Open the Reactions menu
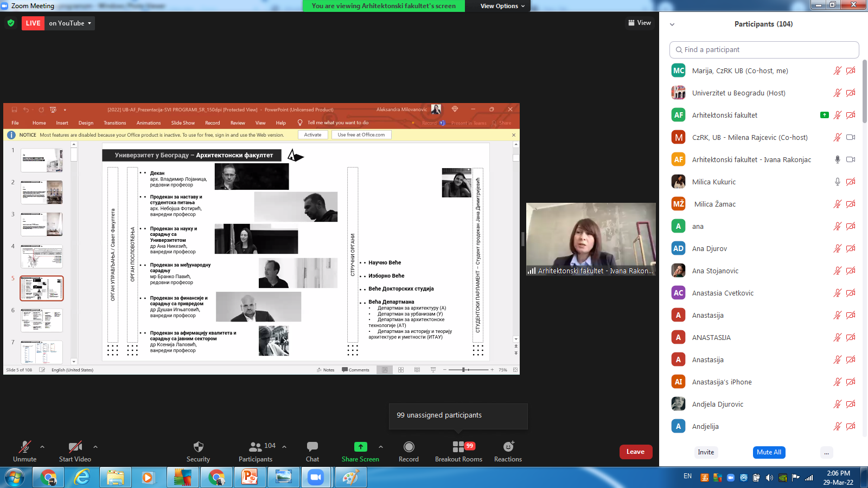 508,447
